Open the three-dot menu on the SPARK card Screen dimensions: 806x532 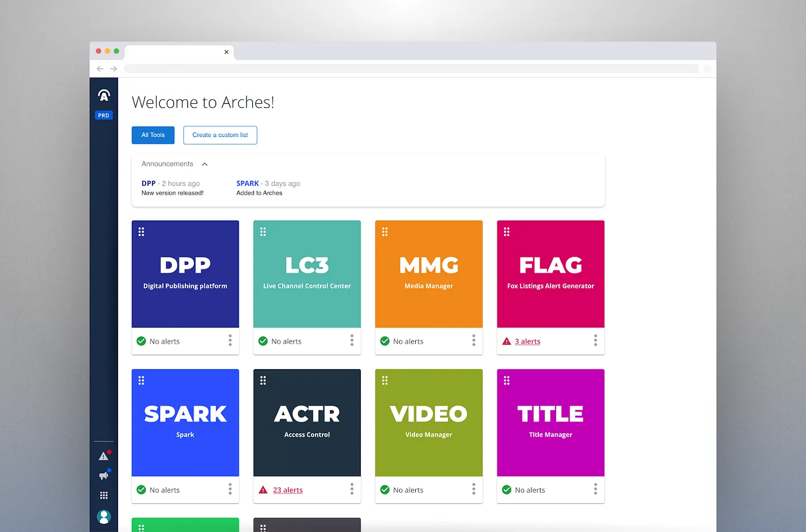tap(230, 489)
